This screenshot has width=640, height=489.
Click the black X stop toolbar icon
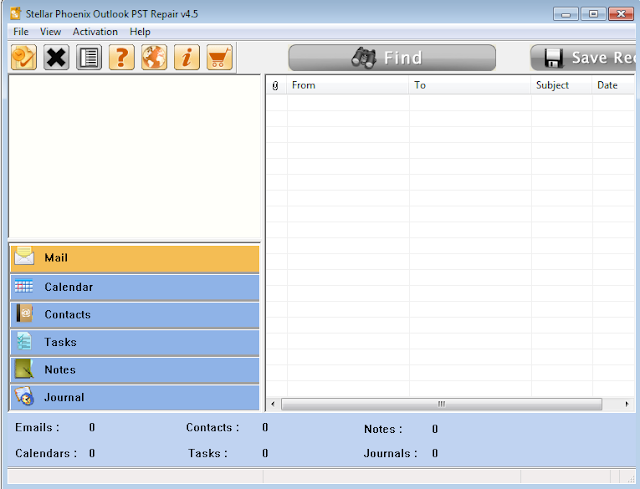pos(56,57)
